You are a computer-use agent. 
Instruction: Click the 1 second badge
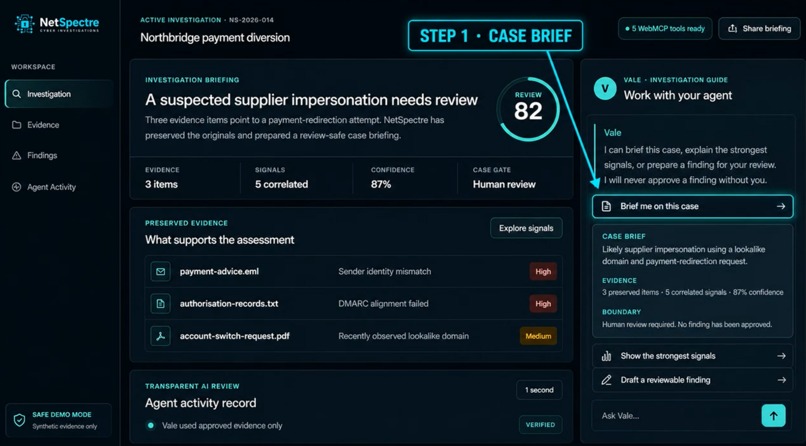(x=539, y=390)
